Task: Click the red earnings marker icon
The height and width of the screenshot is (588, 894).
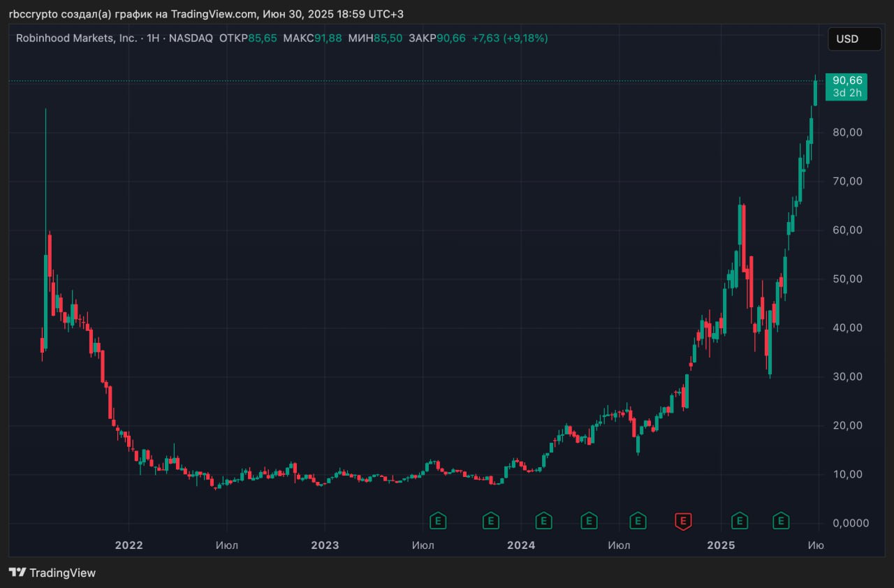Action: (683, 520)
